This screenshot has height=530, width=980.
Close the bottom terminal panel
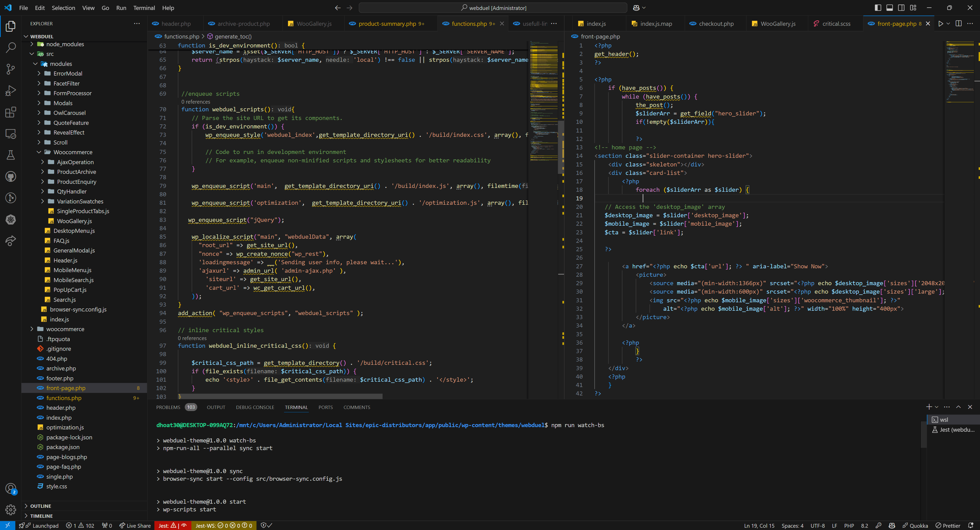970,407
